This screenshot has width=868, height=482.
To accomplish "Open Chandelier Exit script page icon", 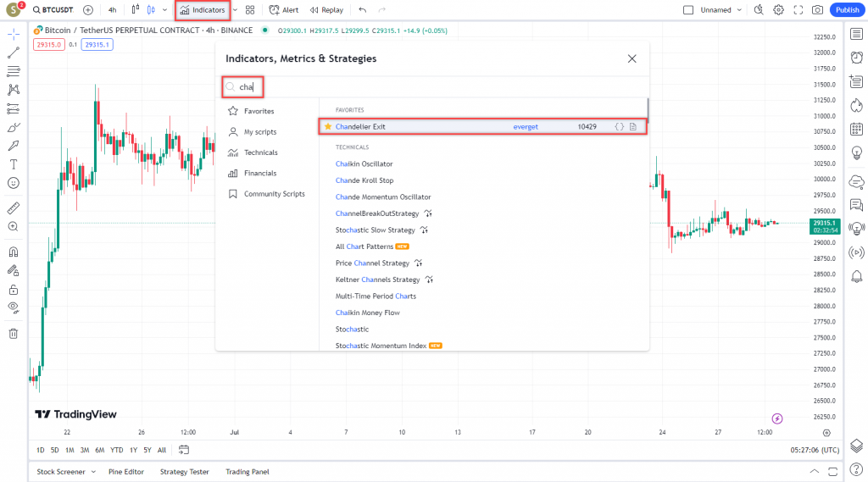I will click(x=633, y=127).
